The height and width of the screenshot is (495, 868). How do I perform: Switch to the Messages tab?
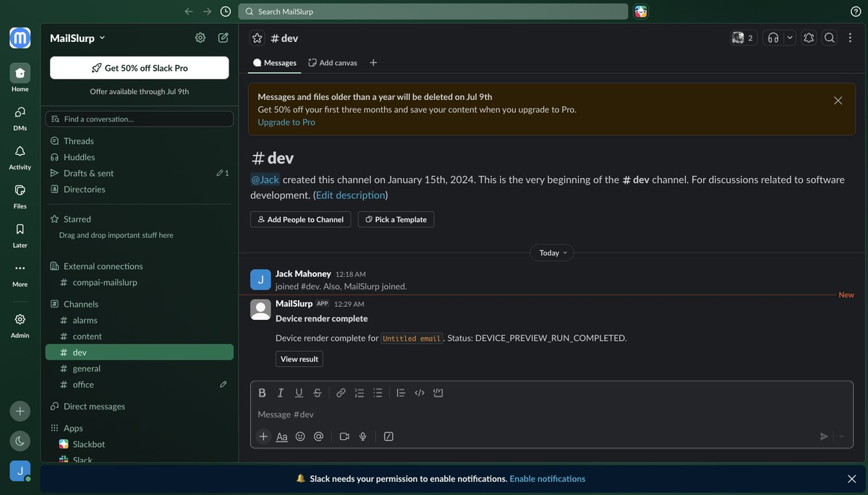[x=274, y=62]
